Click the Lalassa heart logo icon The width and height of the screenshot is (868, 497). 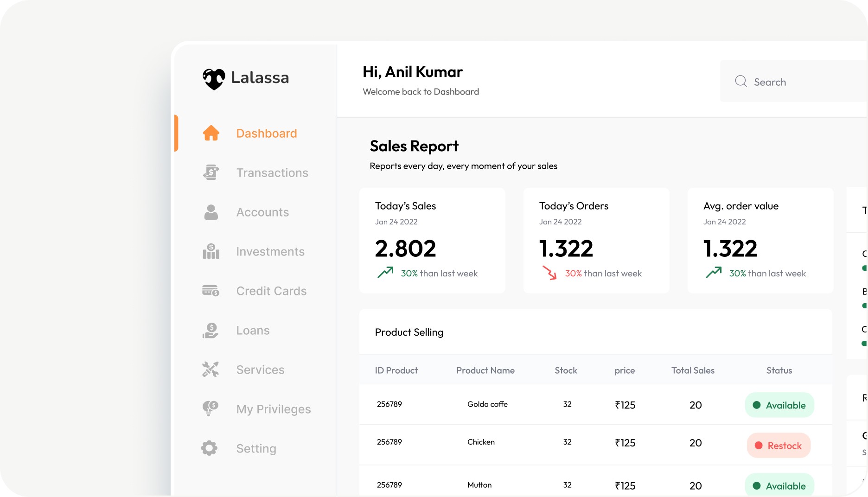tap(214, 79)
